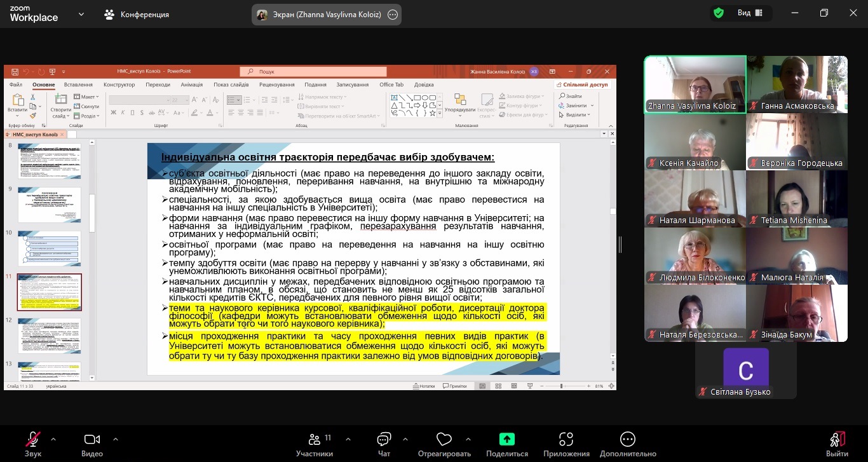The height and width of the screenshot is (462, 868).
Task: Select Світлана Бузько participant tile
Action: click(746, 372)
